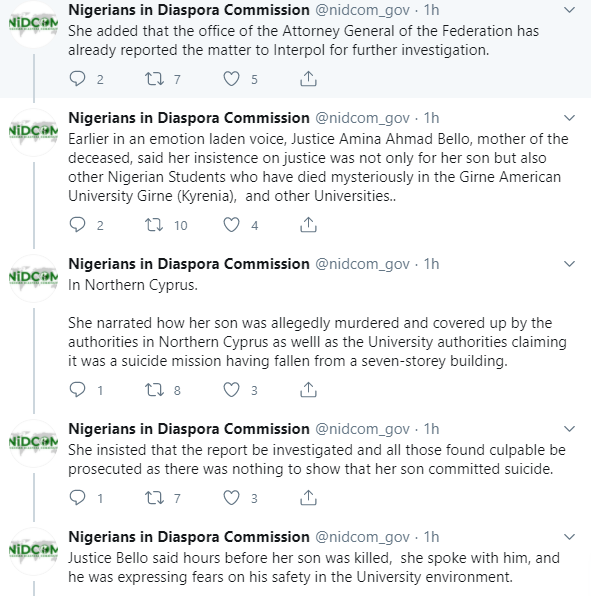This screenshot has width=591, height=596.
Task: Retweet the Justice Amina Ahmad Bello tweet
Action: tap(154, 225)
